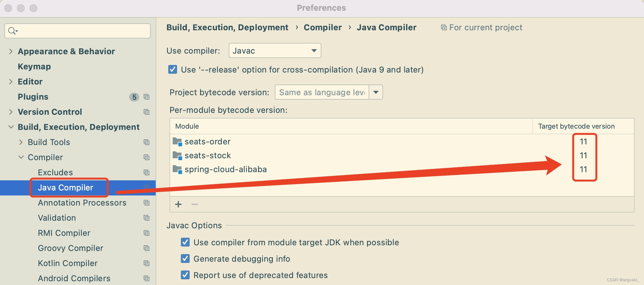The width and height of the screenshot is (644, 285).
Task: Click the project icon beside Build Tools
Action: (147, 142)
